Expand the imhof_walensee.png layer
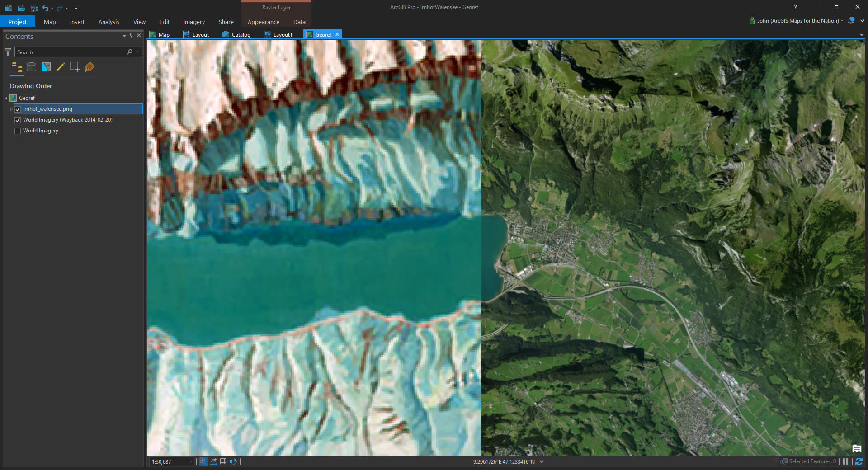 coord(11,109)
